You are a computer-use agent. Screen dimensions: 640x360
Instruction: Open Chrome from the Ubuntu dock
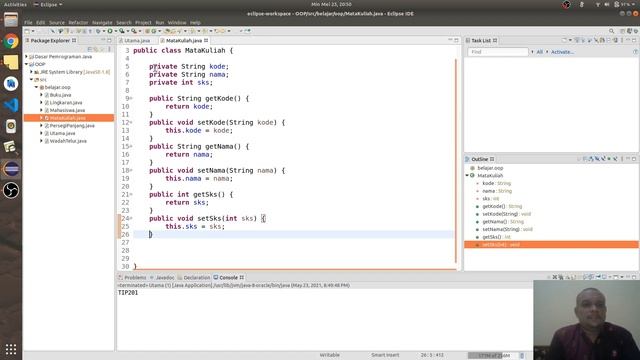11,42
